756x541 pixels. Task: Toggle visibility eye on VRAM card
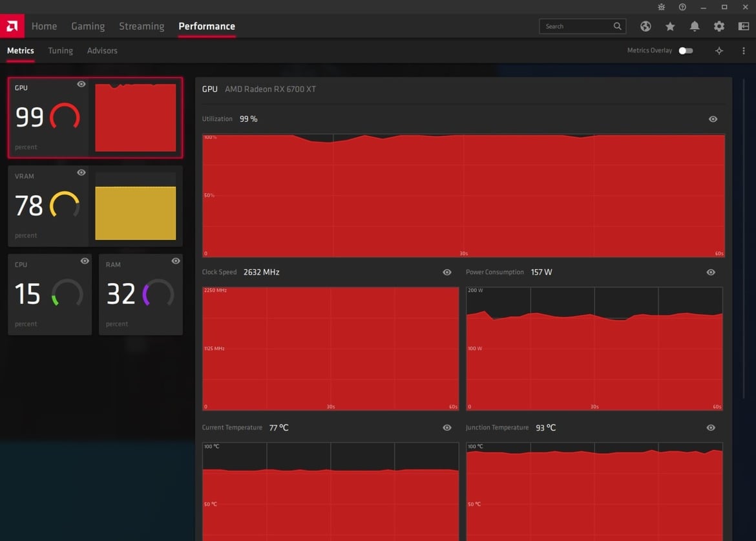(81, 172)
